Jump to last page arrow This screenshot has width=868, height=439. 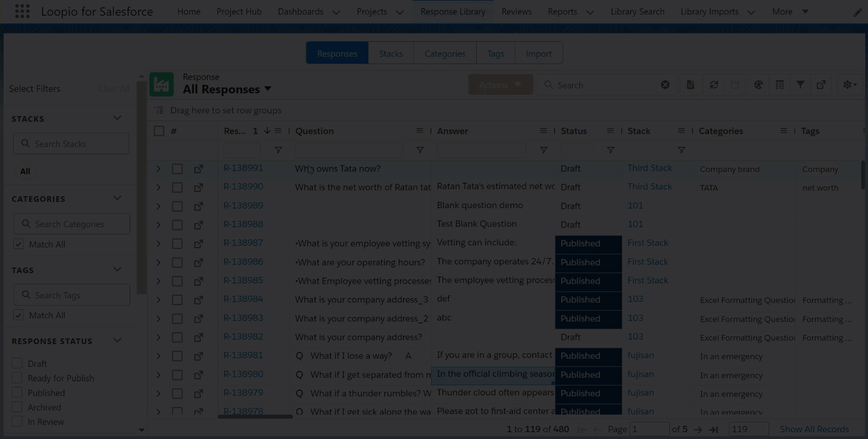click(713, 429)
